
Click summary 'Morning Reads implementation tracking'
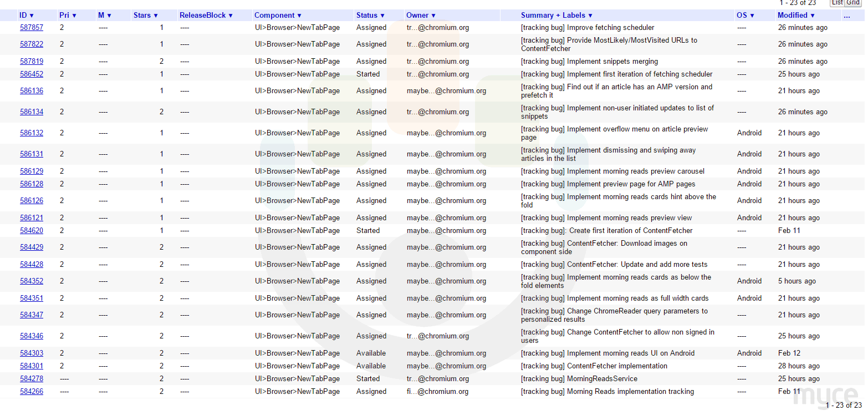630,392
